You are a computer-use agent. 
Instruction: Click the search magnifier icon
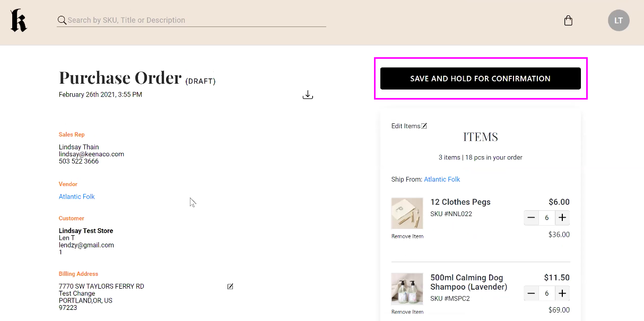click(62, 20)
